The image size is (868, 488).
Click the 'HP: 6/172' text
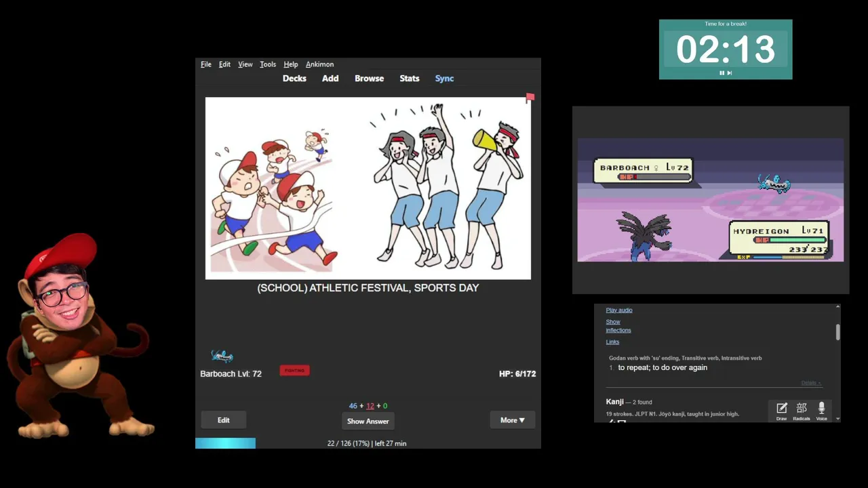click(x=517, y=373)
